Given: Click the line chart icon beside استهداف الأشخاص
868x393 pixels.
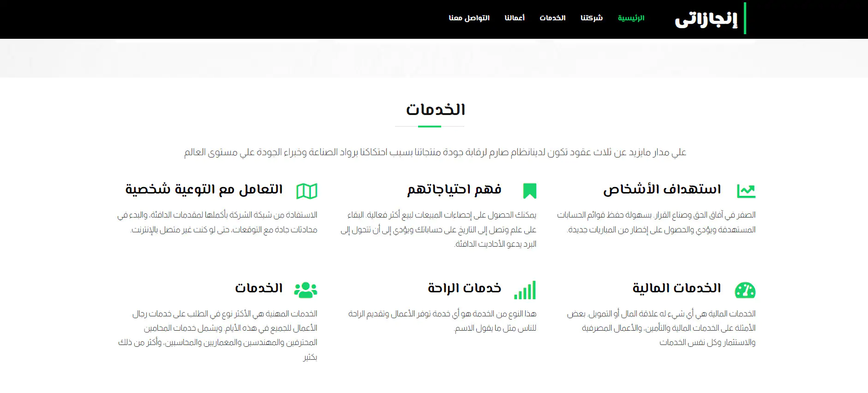Looking at the screenshot, I should (746, 191).
